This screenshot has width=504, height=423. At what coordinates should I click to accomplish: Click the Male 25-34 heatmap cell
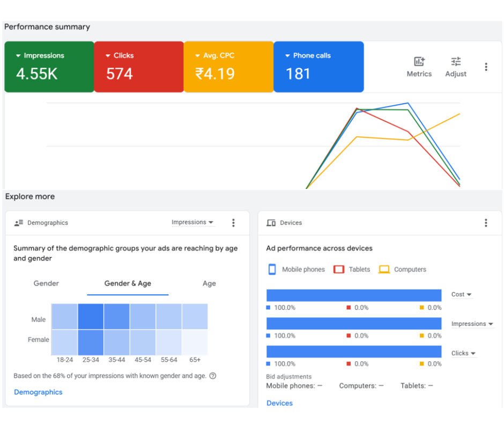point(91,317)
